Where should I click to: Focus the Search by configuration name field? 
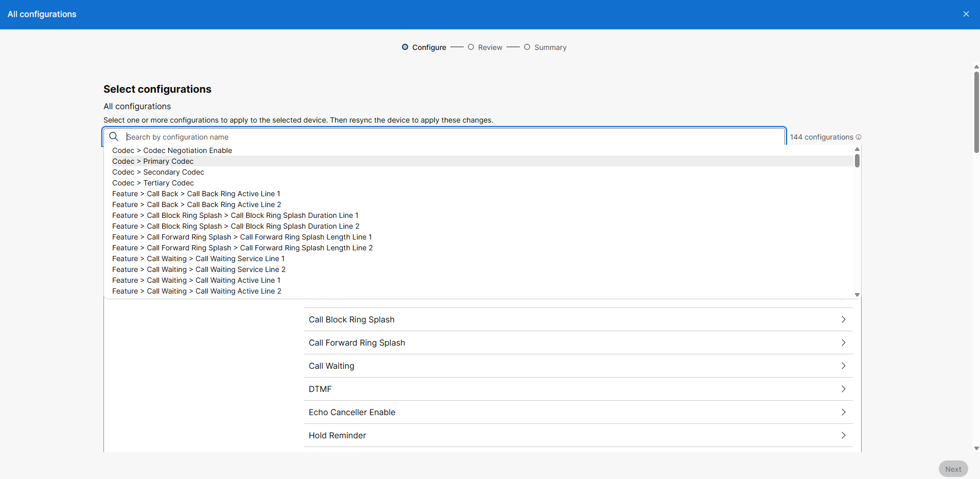click(453, 137)
